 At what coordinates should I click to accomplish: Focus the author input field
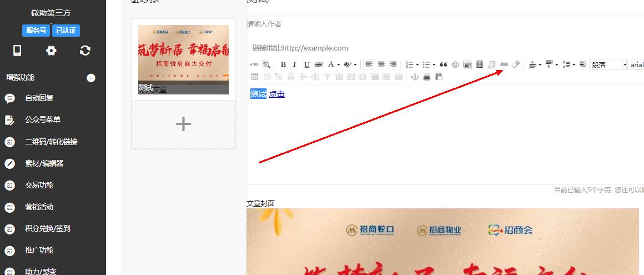[445, 24]
